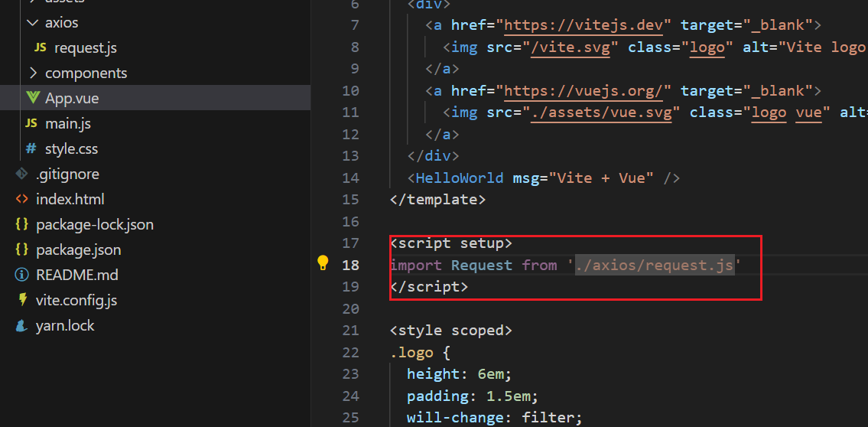Open README.md file
This screenshot has height=427, width=868.
[77, 275]
